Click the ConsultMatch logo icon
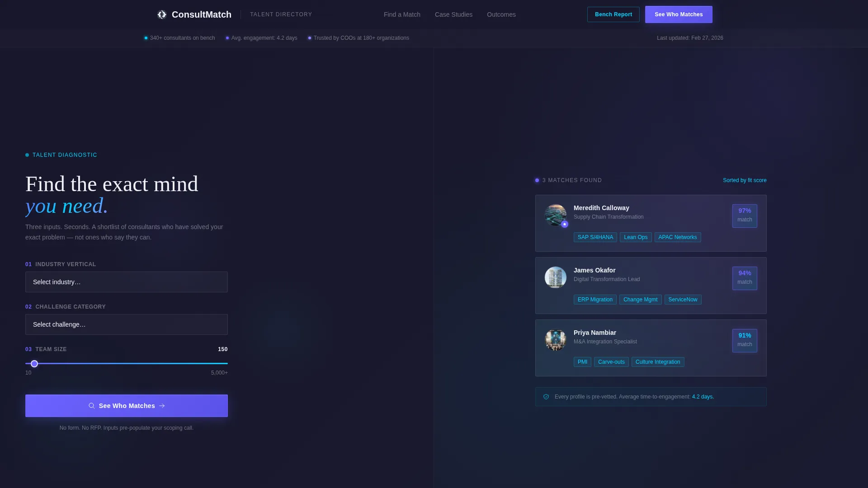868x488 pixels. 162,14
